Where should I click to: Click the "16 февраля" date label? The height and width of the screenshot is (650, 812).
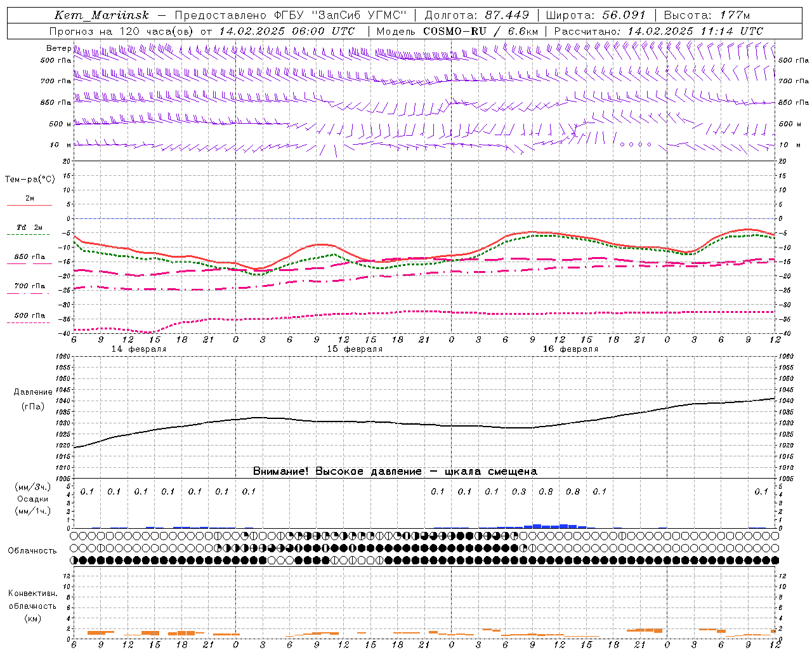tap(570, 349)
